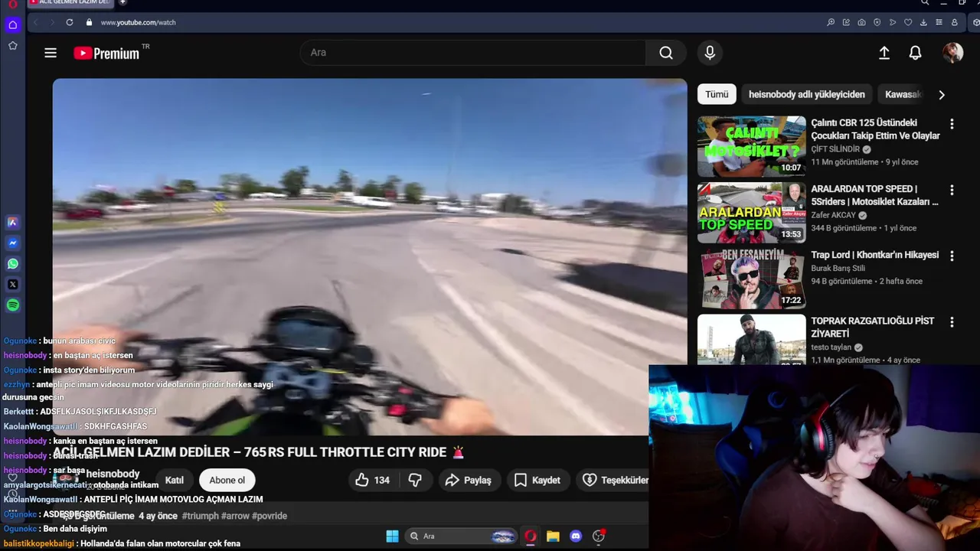Viewport: 980px width, 551px height.
Task: Click the Katıl join button
Action: [175, 480]
